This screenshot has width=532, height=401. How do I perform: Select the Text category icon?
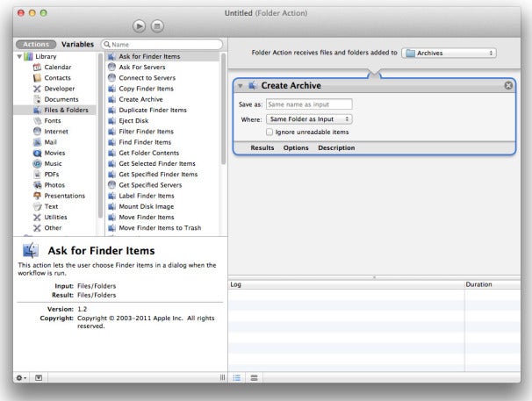click(37, 206)
